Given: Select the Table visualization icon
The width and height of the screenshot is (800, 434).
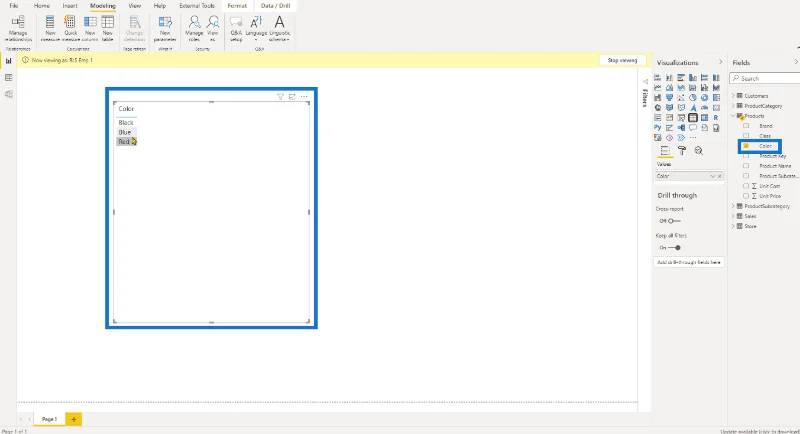Looking at the screenshot, I should pos(693,118).
